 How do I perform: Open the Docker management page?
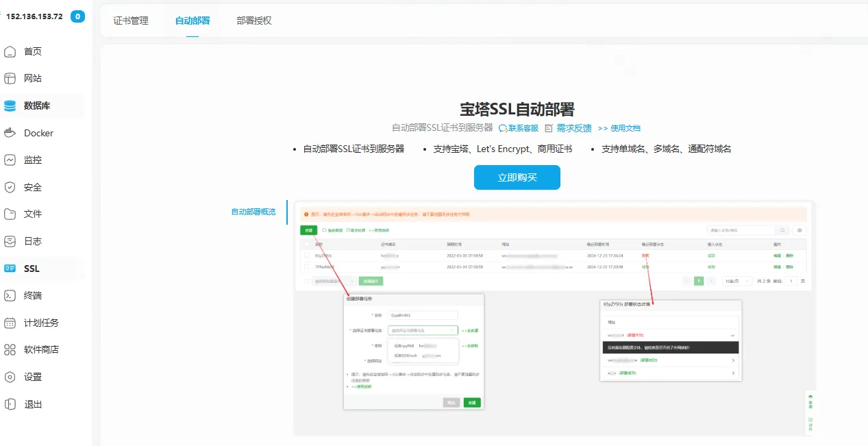(x=38, y=133)
